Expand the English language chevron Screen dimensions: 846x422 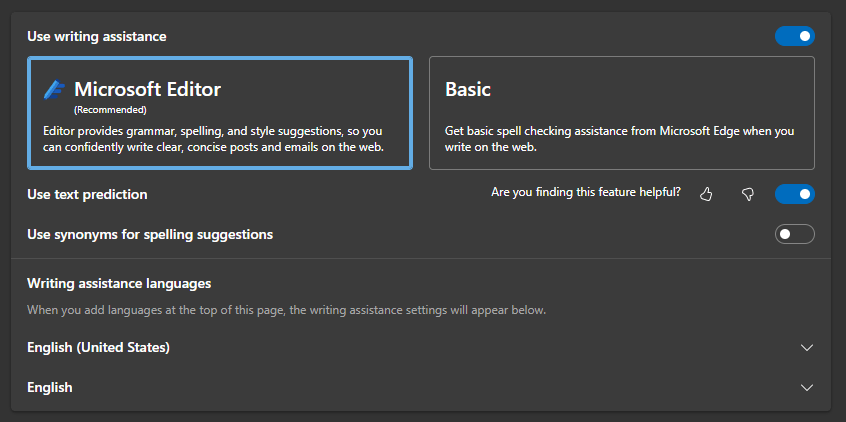(x=807, y=387)
